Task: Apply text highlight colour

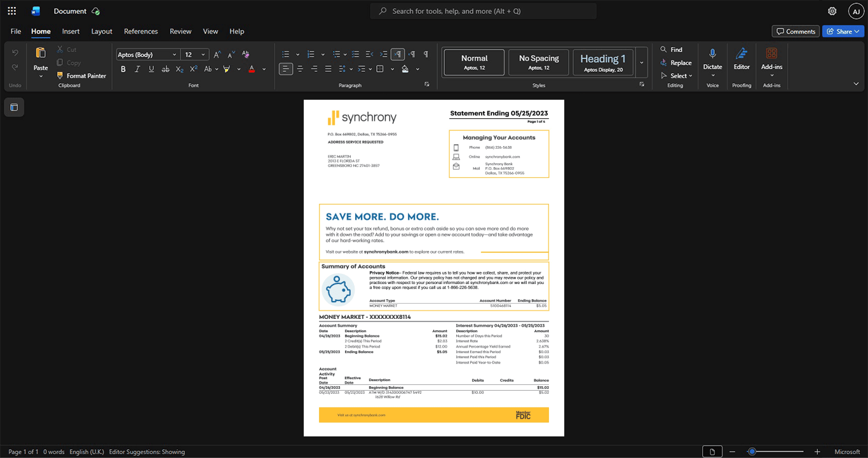Action: click(227, 69)
